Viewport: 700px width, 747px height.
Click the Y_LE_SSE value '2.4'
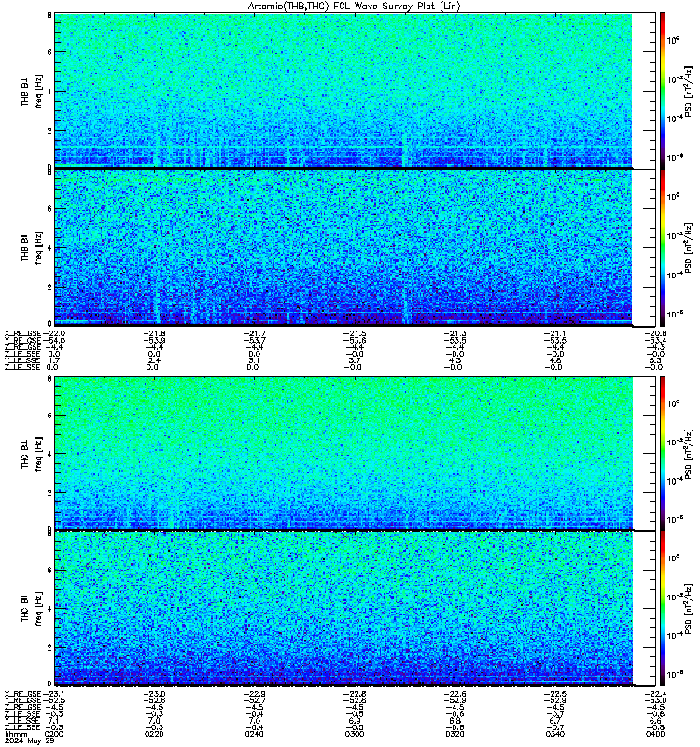pos(154,360)
